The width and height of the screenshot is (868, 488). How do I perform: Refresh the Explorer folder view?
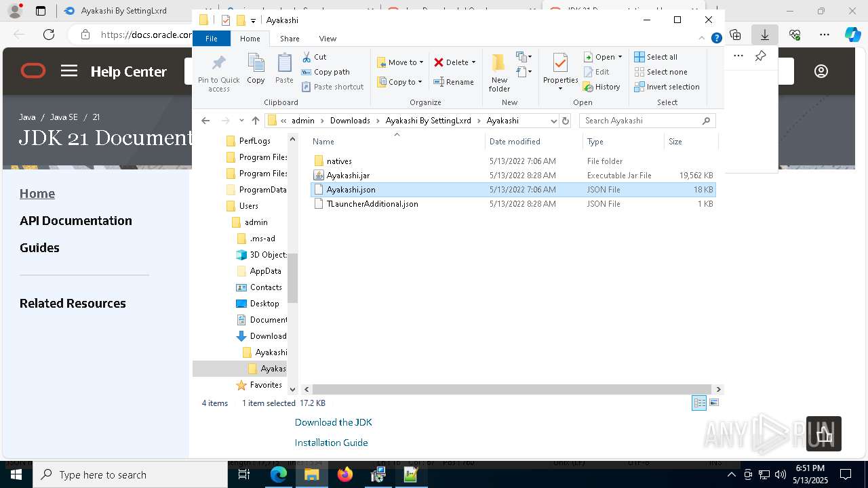tap(566, 121)
